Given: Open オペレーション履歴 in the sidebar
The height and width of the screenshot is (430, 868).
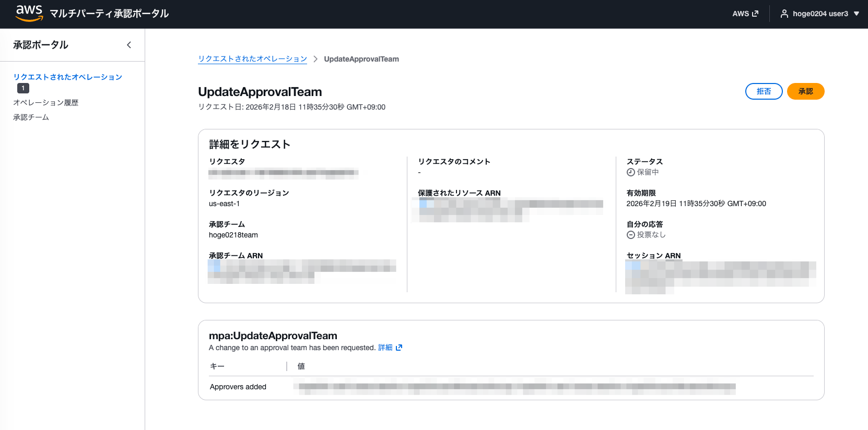Looking at the screenshot, I should click(x=46, y=103).
